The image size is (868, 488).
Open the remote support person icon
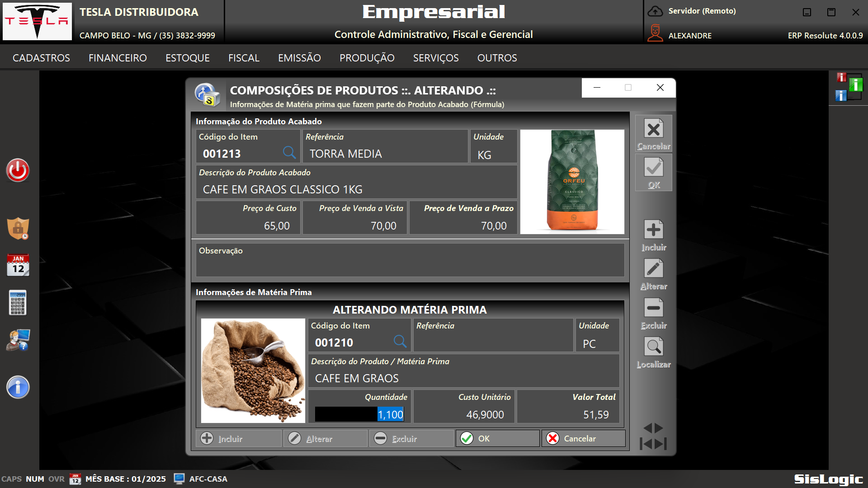[18, 340]
